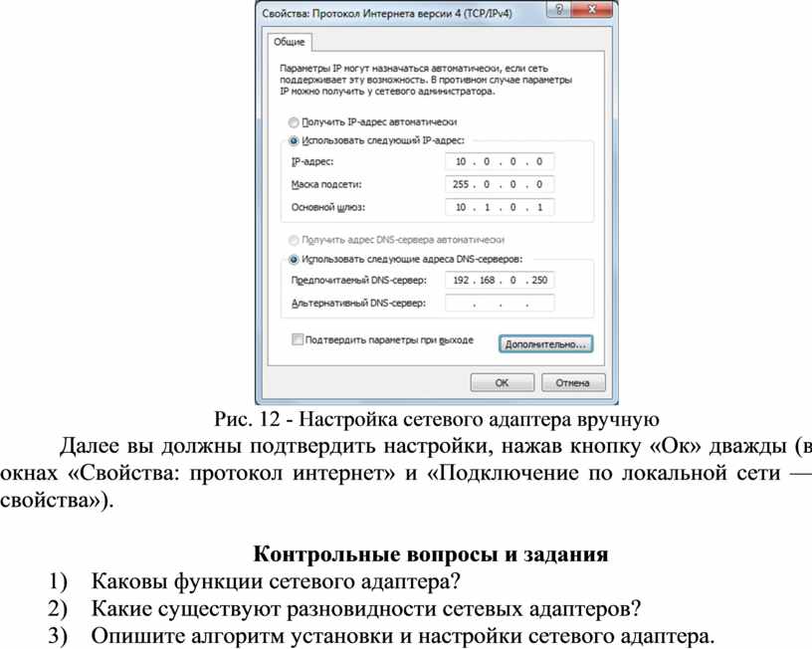812x649 pixels.
Task: Click question 'Каковы функции сетевого адаптера?'
Action: [x=276, y=581]
